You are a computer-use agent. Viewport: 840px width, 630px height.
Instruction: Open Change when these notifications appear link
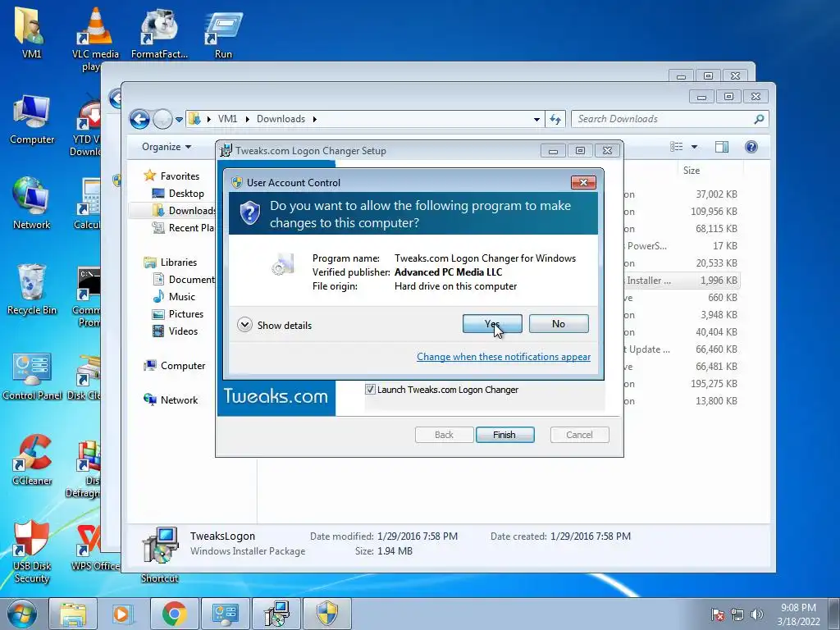pyautogui.click(x=504, y=357)
